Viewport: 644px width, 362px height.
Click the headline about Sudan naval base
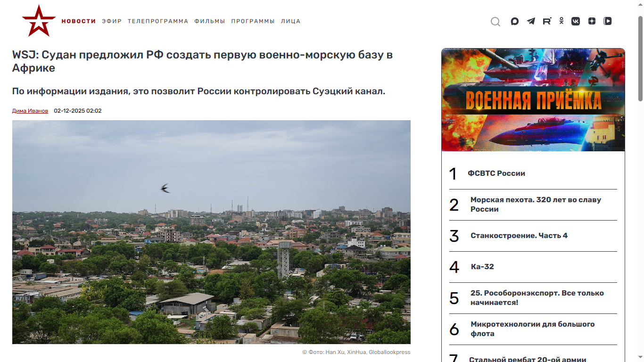click(203, 61)
